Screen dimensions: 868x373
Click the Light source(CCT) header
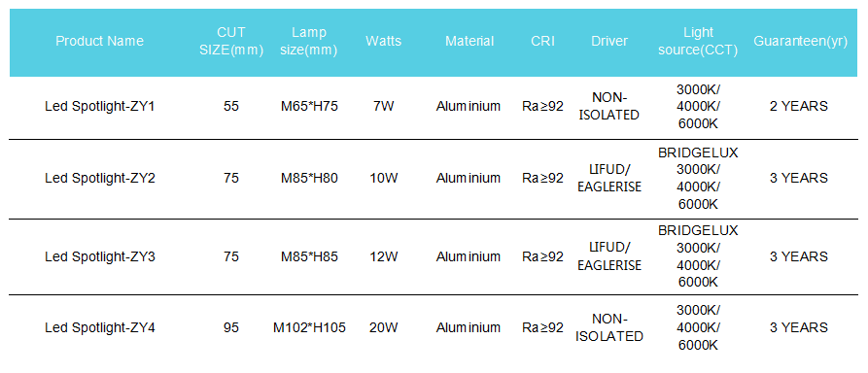(698, 41)
